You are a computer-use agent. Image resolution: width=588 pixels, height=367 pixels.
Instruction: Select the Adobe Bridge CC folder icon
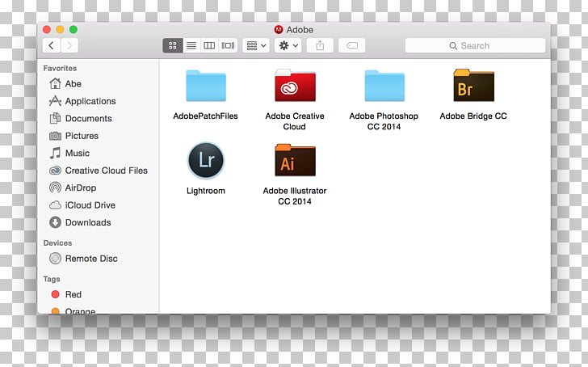pyautogui.click(x=473, y=86)
